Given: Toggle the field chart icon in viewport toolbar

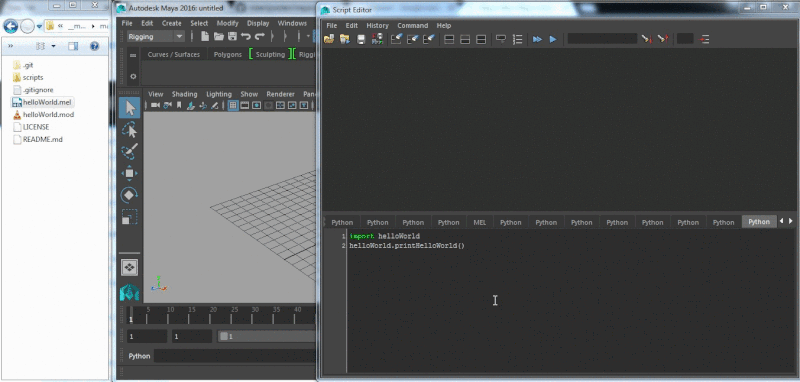Looking at the screenshot, I should pyautogui.click(x=280, y=106).
